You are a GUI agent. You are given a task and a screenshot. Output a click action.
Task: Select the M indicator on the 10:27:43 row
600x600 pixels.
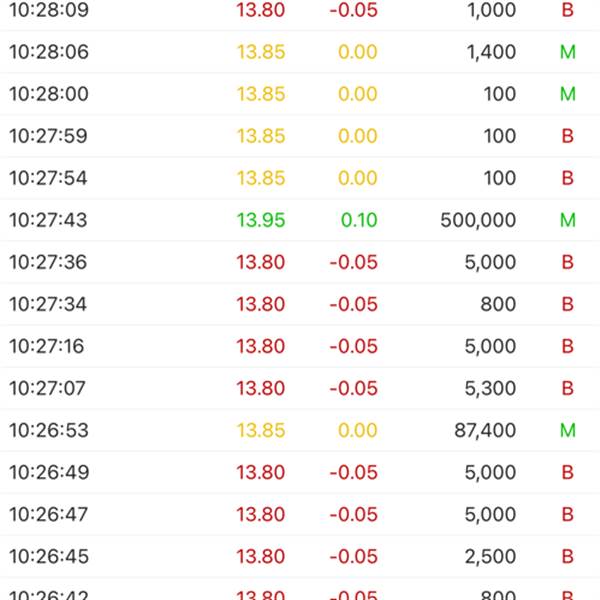click(567, 220)
